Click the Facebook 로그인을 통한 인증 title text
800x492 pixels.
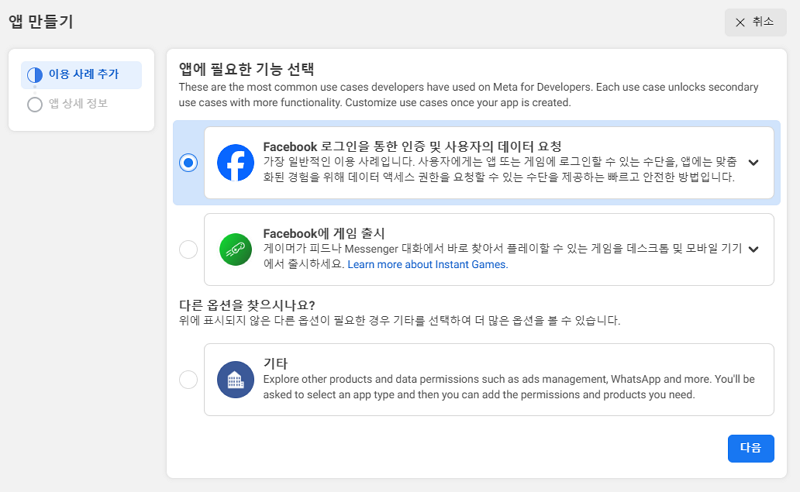point(412,147)
